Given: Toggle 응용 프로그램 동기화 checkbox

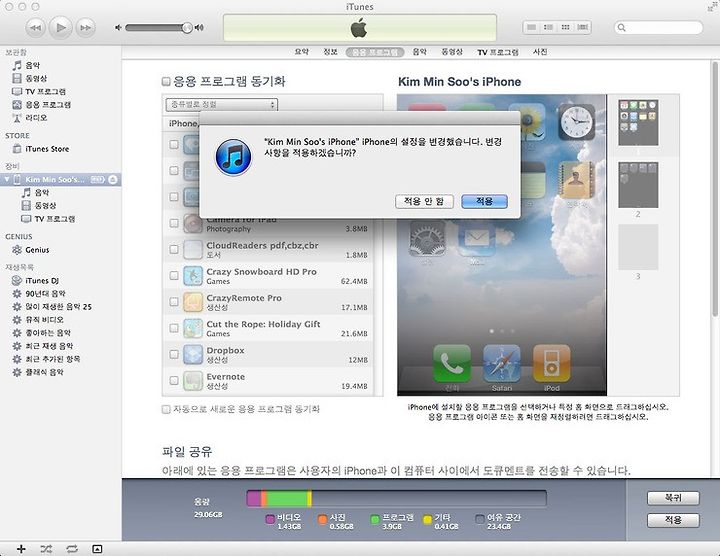Looking at the screenshot, I should [x=166, y=82].
